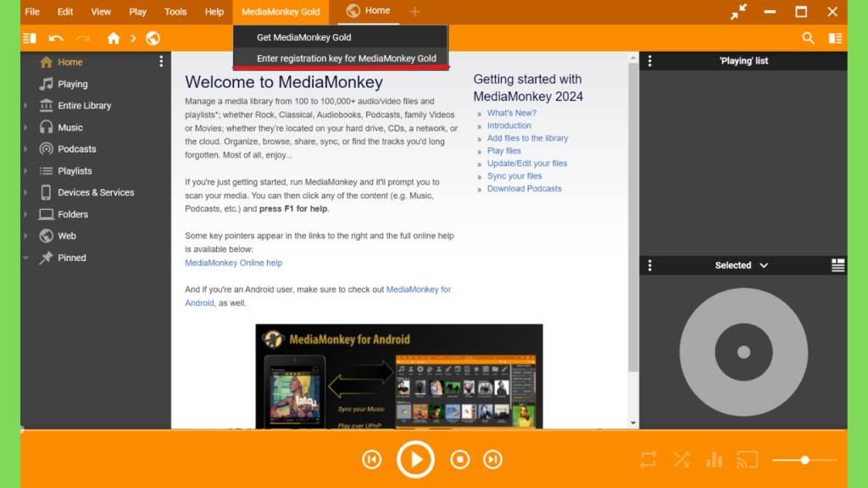
Task: Click the Playing music note icon
Action: tap(46, 84)
